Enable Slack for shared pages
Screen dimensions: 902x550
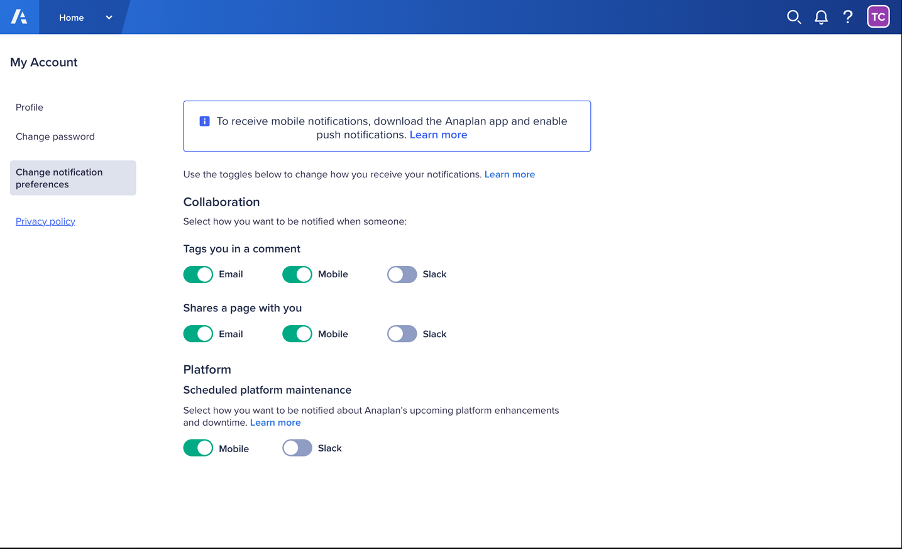tap(402, 334)
